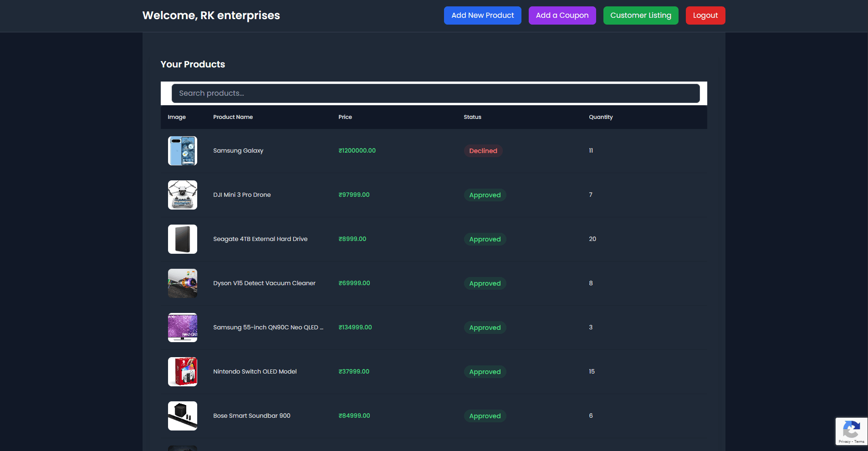Click the Declined status badge on Samsung Galaxy
The height and width of the screenshot is (451, 868).
coord(483,150)
